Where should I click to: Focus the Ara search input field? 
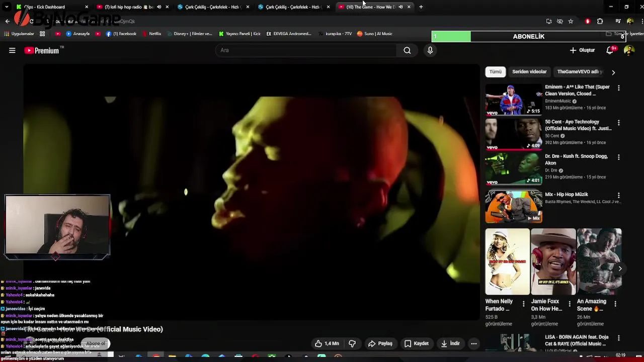click(306, 50)
